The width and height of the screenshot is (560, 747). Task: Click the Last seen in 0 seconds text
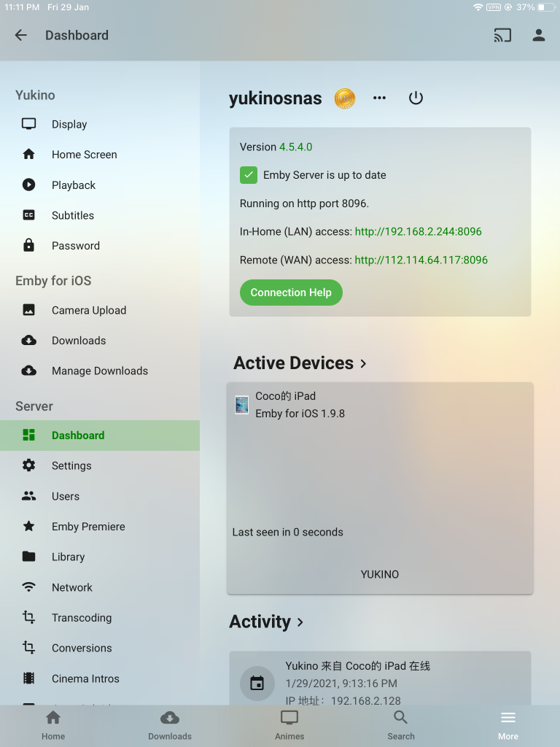287,532
